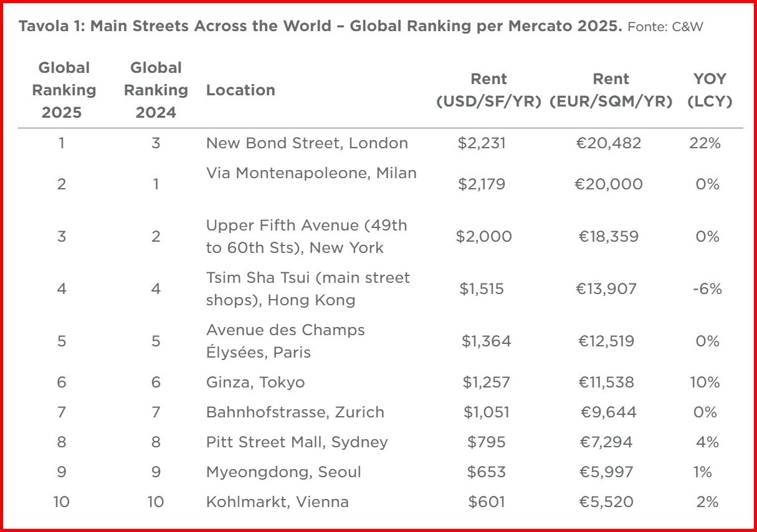Viewport: 757px width, 532px height.
Task: Click the 'Location' column header
Action: point(240,90)
